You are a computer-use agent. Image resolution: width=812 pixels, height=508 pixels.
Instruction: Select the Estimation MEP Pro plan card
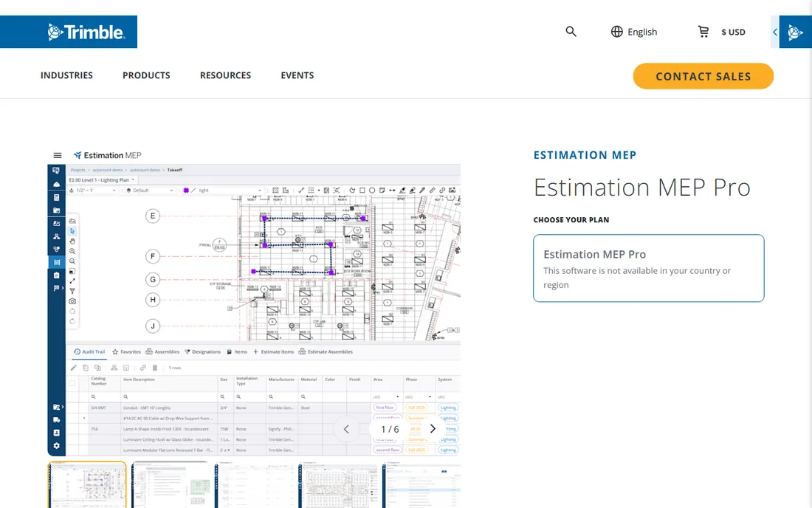click(648, 268)
